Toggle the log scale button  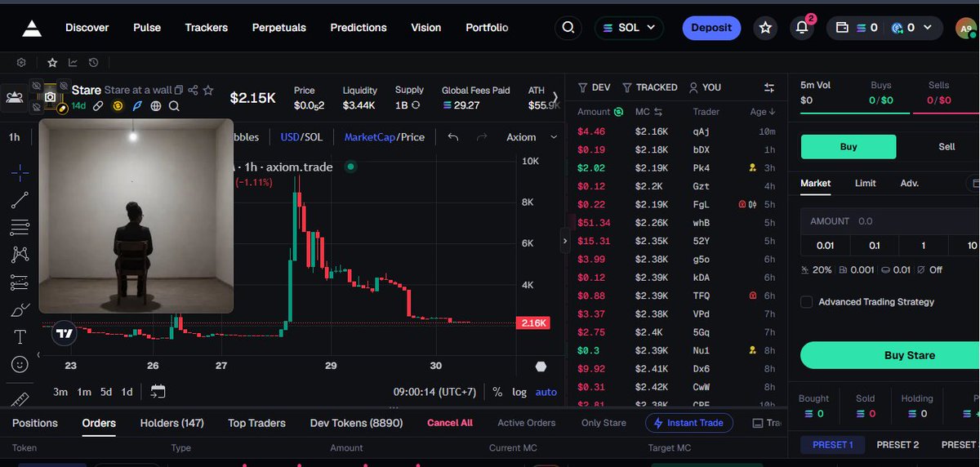519,392
